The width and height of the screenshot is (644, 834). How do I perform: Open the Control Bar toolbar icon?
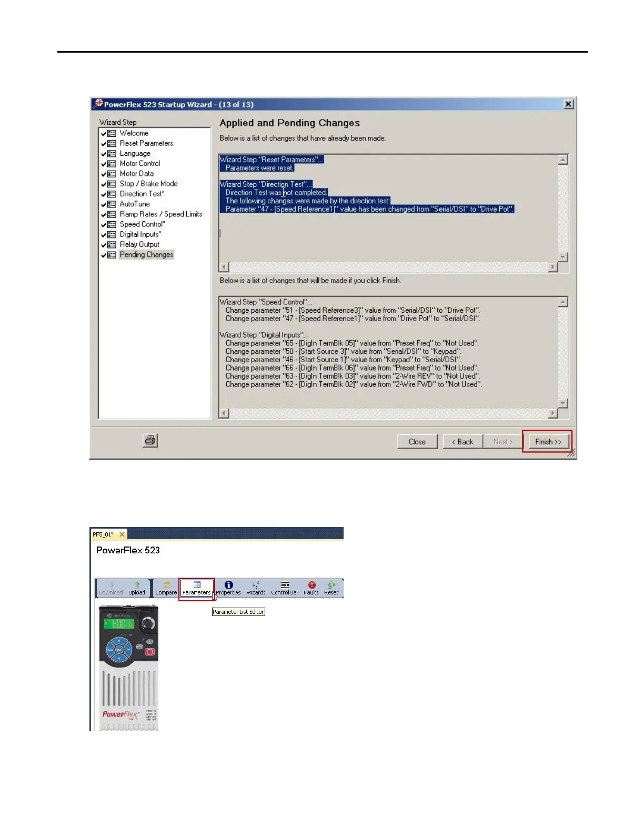(285, 588)
